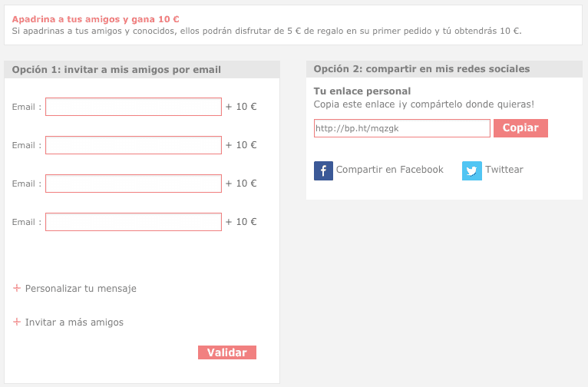Expand Invitar a más amigos option

point(74,322)
